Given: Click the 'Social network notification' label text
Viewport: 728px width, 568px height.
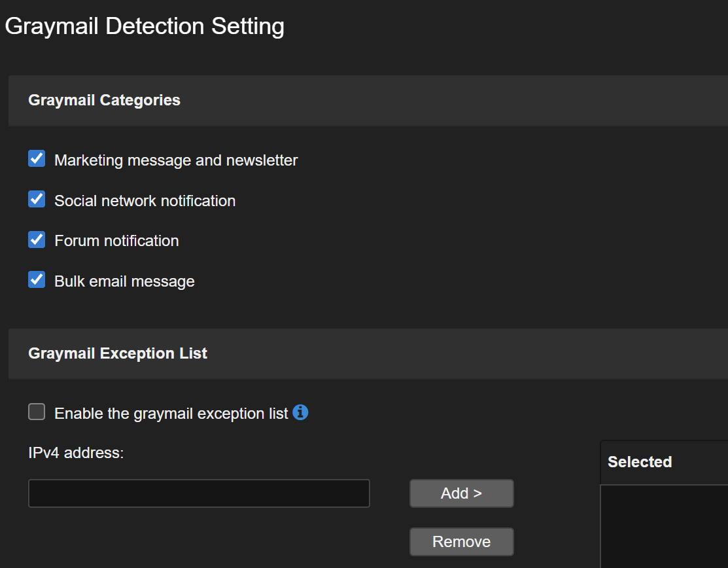Looking at the screenshot, I should click(x=145, y=201).
